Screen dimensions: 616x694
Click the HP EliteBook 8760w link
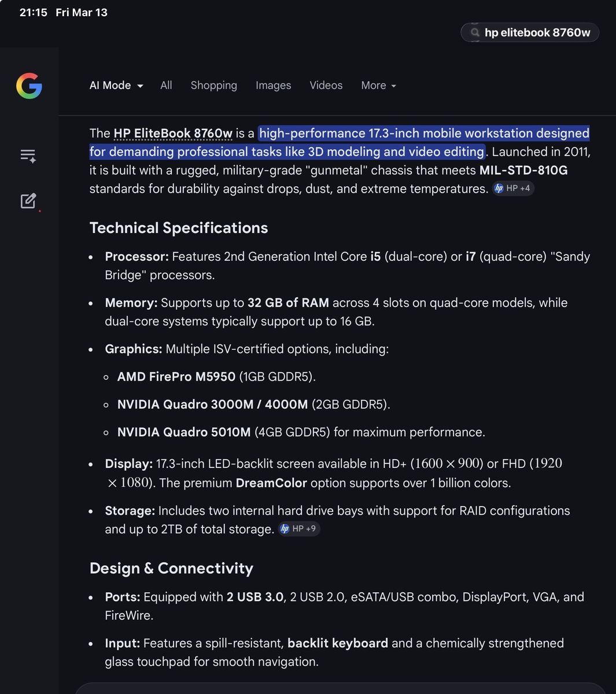173,134
